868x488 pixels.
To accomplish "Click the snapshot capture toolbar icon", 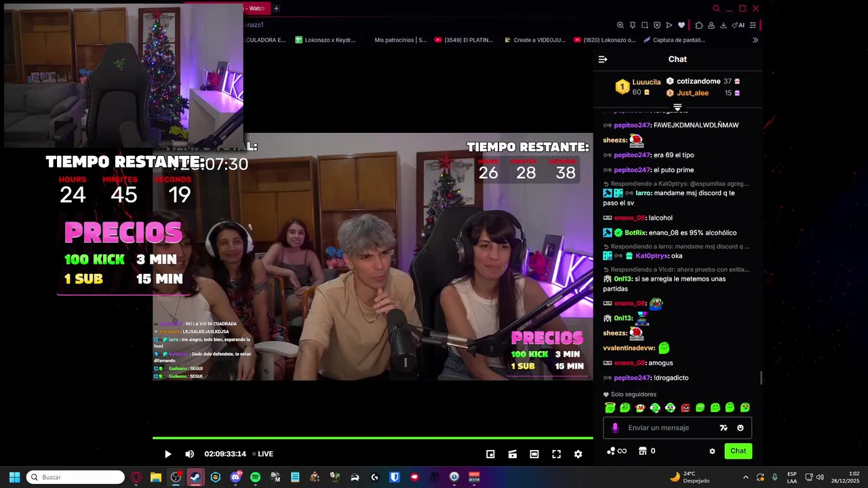I will [x=644, y=25].
